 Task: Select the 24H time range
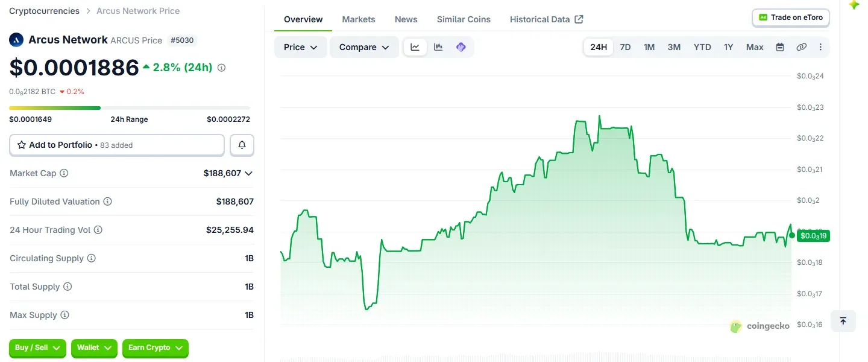[599, 47]
